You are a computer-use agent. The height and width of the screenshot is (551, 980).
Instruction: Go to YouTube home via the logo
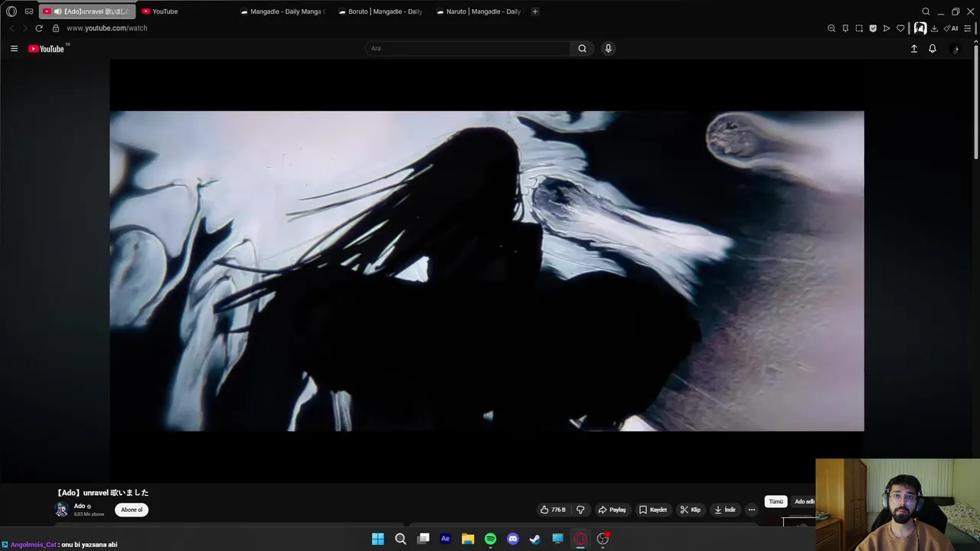click(x=47, y=49)
